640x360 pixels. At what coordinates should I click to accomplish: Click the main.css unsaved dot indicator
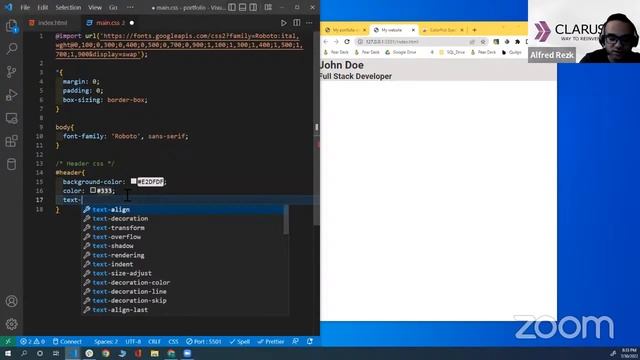pyautogui.click(x=132, y=23)
